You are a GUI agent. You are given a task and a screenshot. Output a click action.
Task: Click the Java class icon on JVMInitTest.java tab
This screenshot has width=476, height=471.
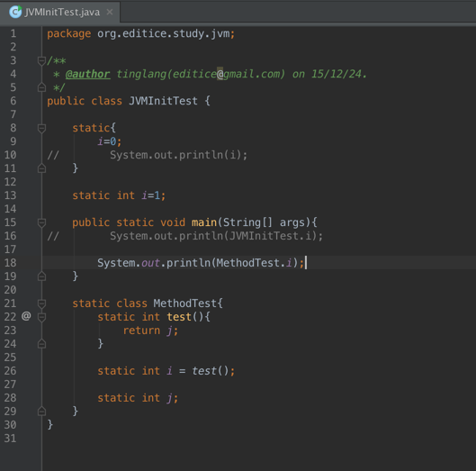(15, 12)
